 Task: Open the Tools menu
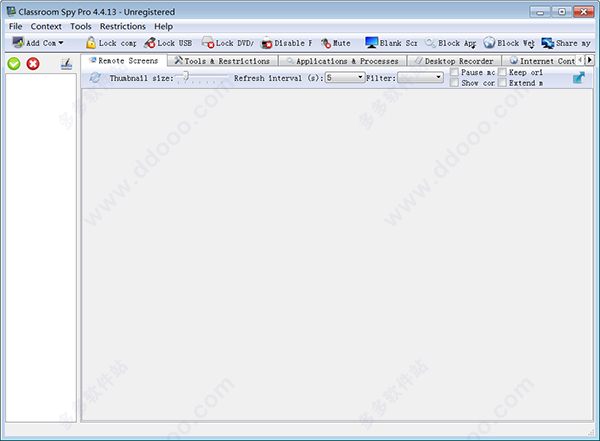(x=81, y=26)
